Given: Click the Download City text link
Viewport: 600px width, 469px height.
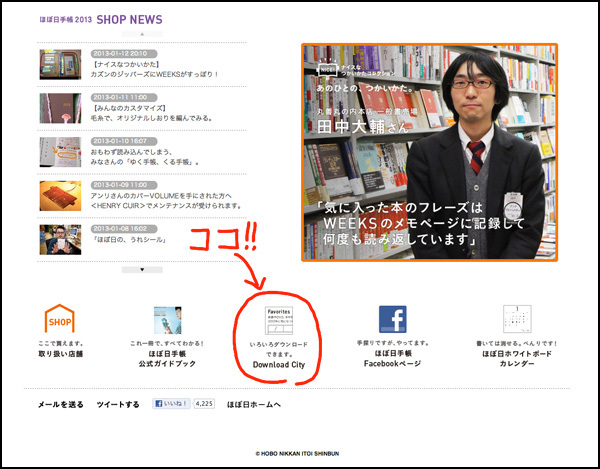Looking at the screenshot, I should [x=277, y=364].
